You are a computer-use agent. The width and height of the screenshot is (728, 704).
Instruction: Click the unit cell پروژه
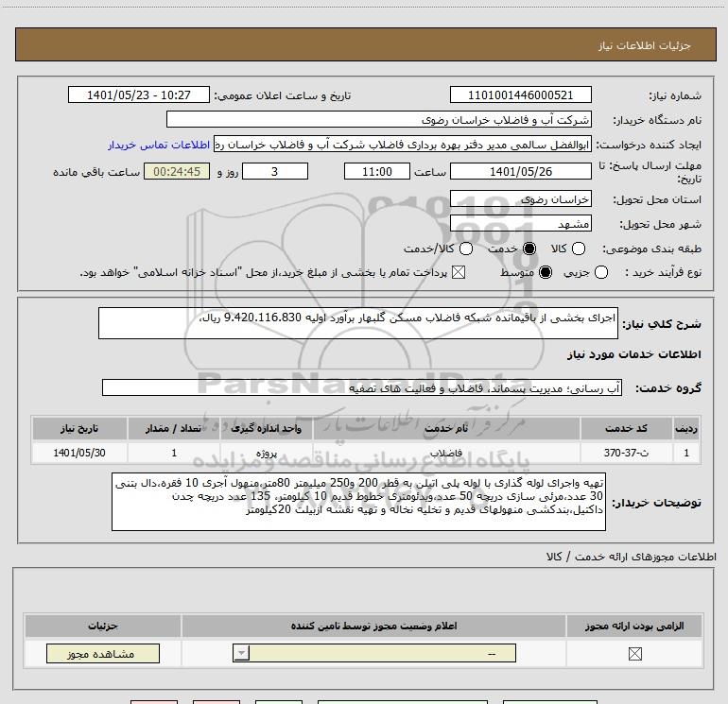266,453
